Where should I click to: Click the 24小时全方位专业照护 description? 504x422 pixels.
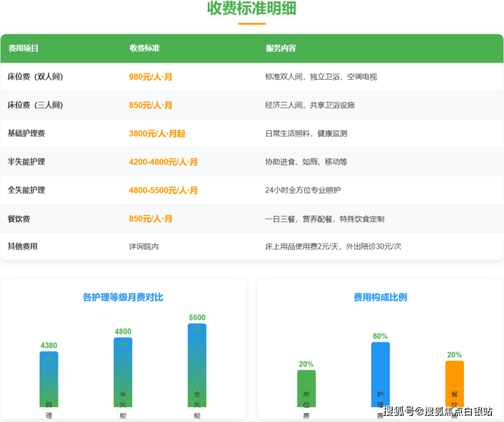point(302,191)
